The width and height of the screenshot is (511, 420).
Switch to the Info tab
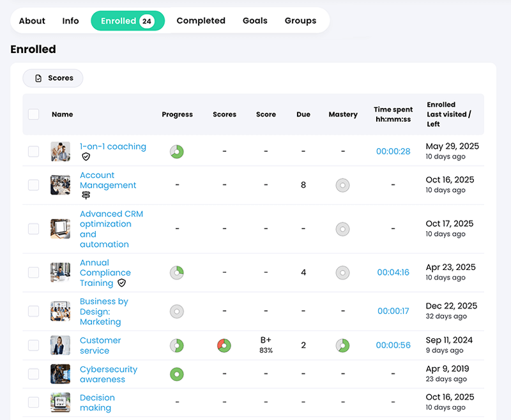coord(70,20)
